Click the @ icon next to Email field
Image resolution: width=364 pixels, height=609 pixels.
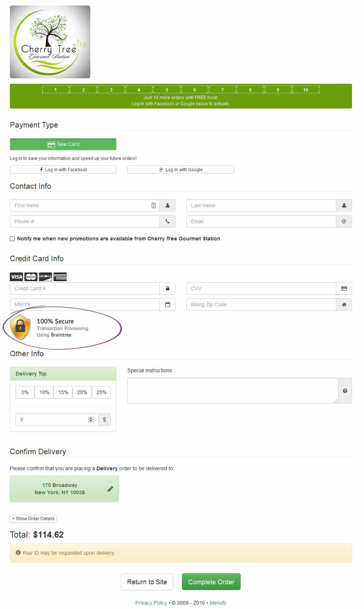(344, 221)
